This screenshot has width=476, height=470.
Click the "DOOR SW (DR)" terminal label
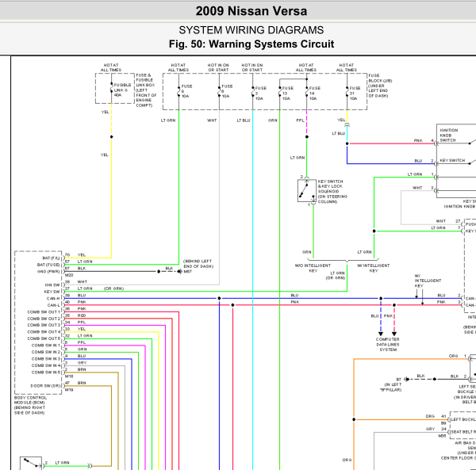(45, 386)
